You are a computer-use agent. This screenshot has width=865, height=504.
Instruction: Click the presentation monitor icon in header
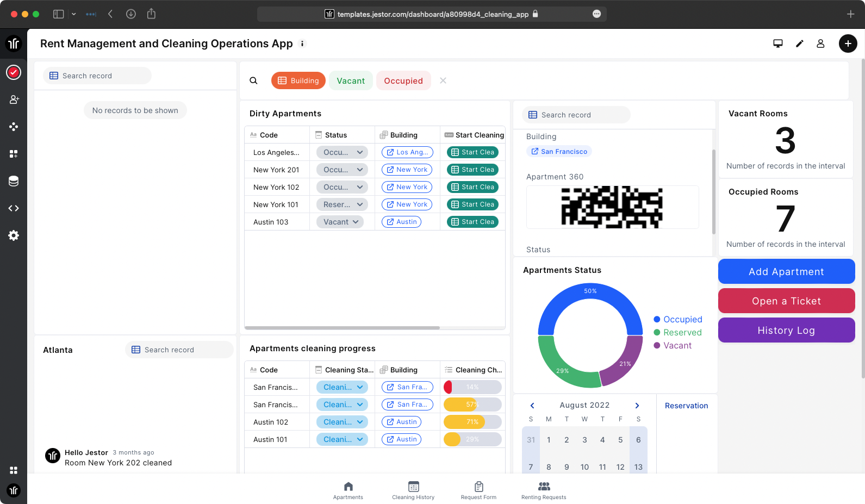(x=778, y=43)
